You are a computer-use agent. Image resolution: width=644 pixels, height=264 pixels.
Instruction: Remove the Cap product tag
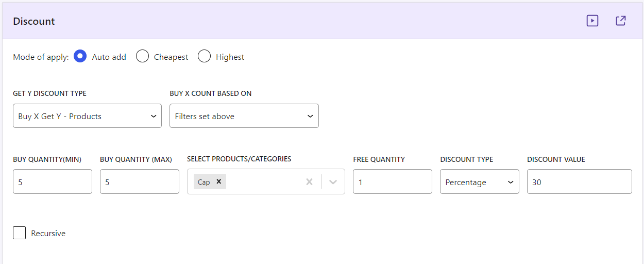tap(218, 181)
